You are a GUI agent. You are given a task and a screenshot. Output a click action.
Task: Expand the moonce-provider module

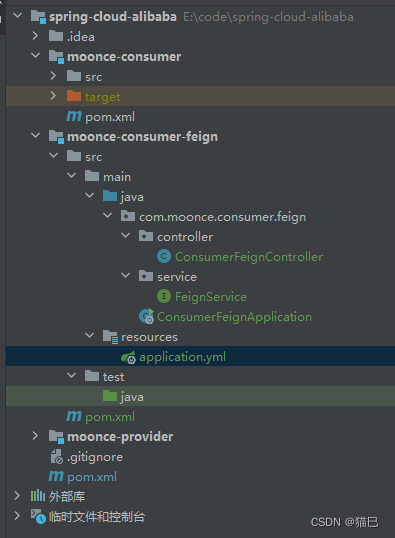(x=35, y=436)
